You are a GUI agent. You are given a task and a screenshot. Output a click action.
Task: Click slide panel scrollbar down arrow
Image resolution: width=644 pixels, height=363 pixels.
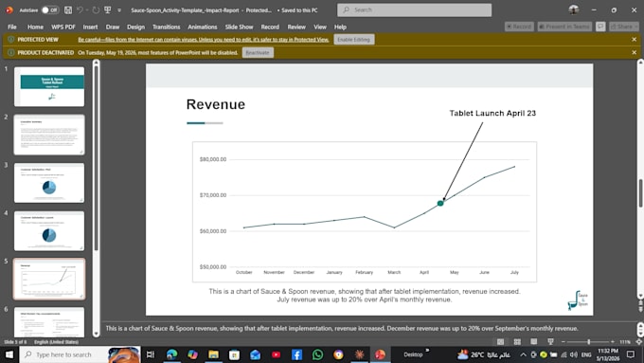click(x=96, y=334)
